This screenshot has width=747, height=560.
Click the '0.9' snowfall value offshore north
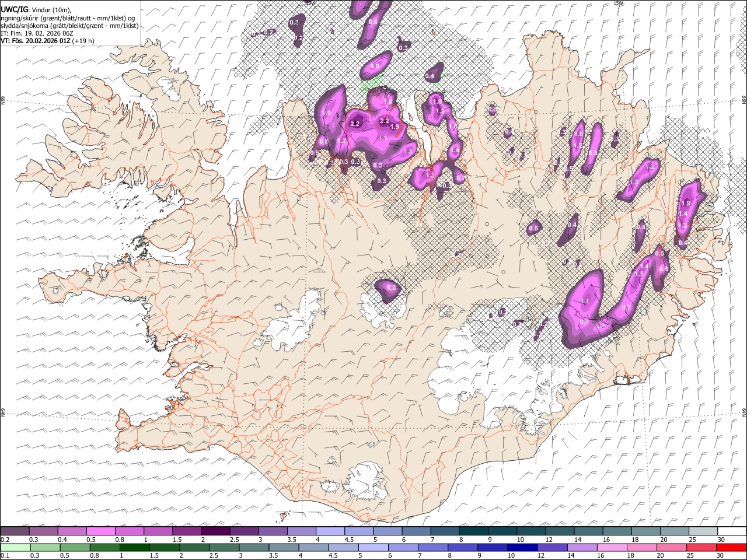(375, 66)
